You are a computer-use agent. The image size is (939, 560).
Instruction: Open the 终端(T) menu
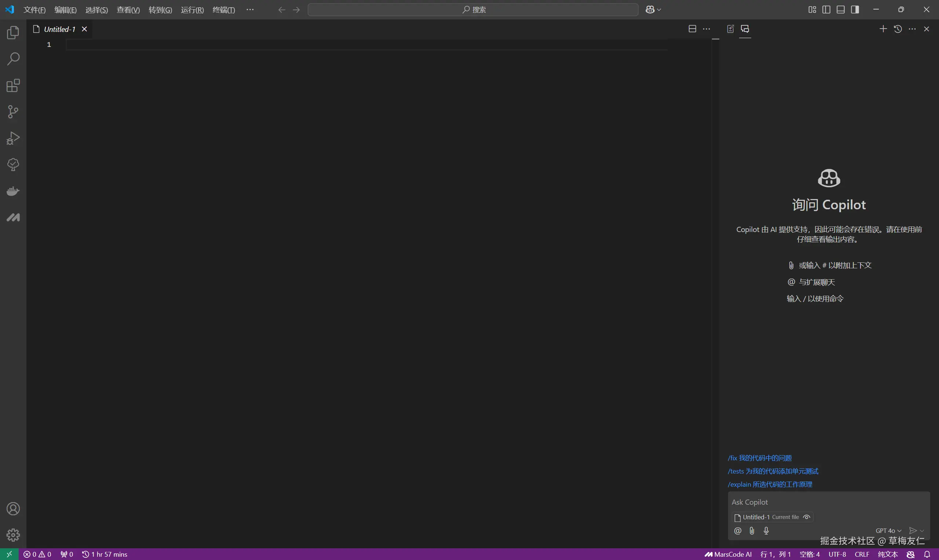[223, 10]
